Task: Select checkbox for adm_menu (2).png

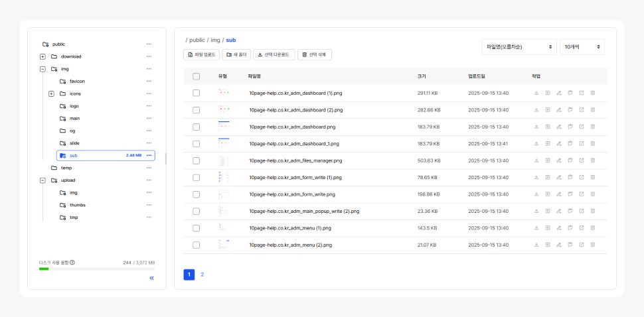Action: click(196, 245)
